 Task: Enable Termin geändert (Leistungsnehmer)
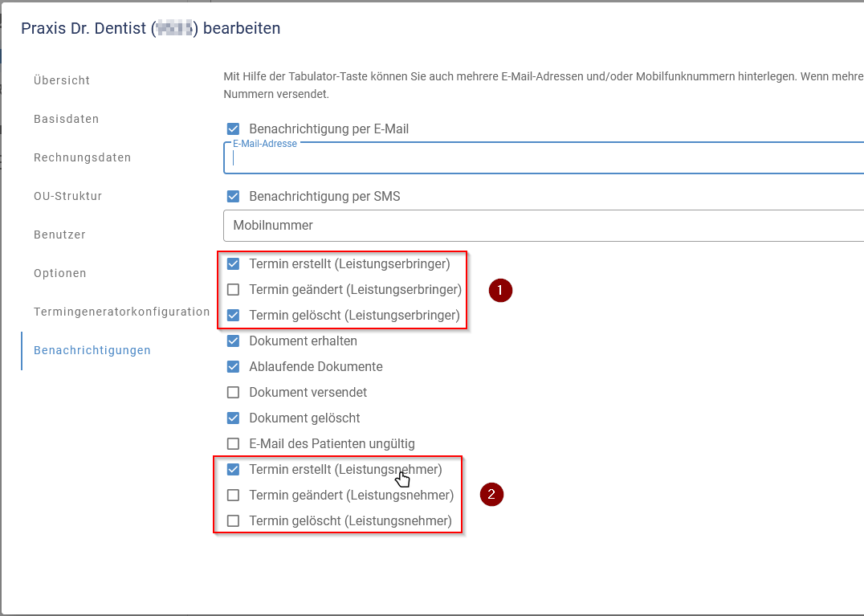234,495
